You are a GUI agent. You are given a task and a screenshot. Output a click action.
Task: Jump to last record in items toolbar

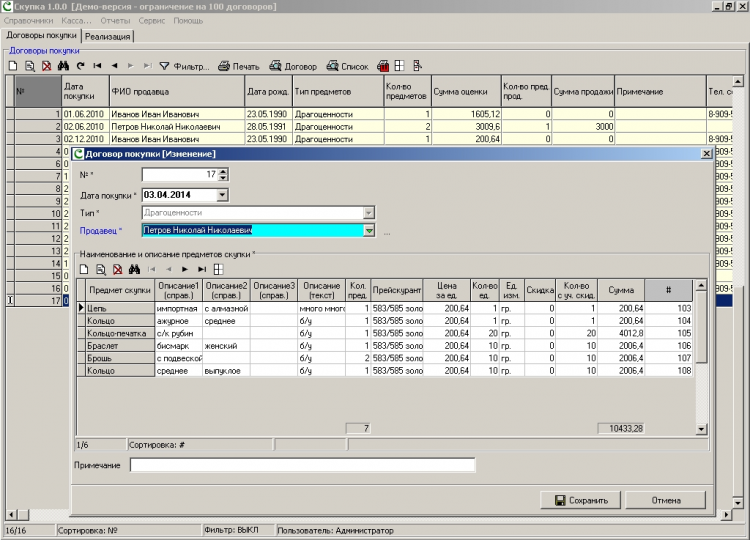(x=201, y=269)
